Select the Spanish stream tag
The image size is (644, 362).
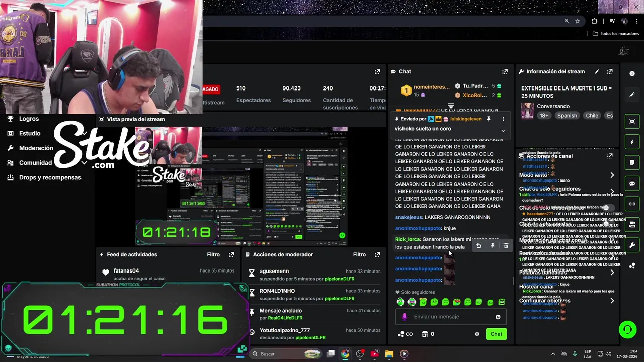coord(567,116)
